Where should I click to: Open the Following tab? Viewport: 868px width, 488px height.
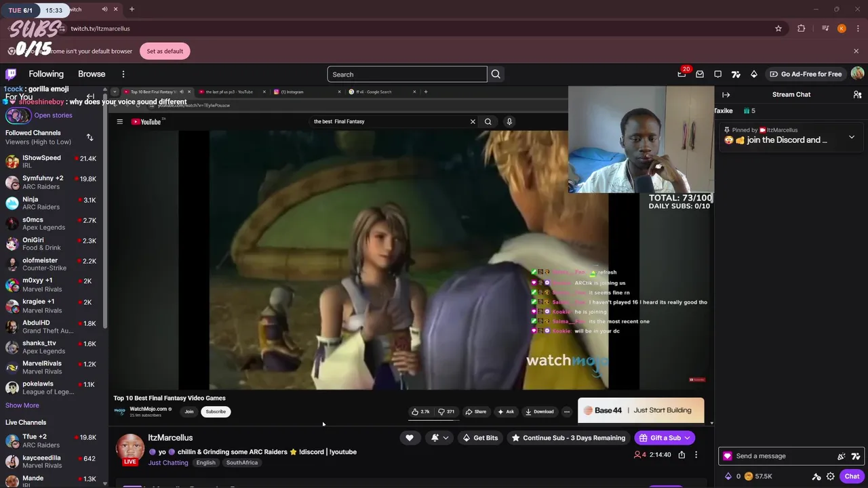click(x=46, y=74)
